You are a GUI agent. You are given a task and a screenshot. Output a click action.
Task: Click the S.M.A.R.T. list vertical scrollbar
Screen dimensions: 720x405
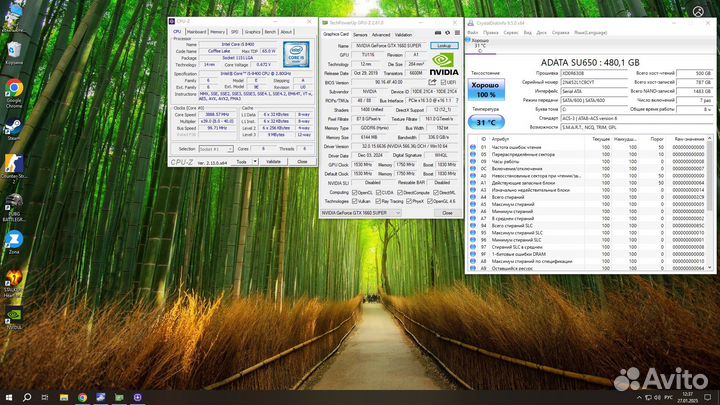(x=710, y=202)
